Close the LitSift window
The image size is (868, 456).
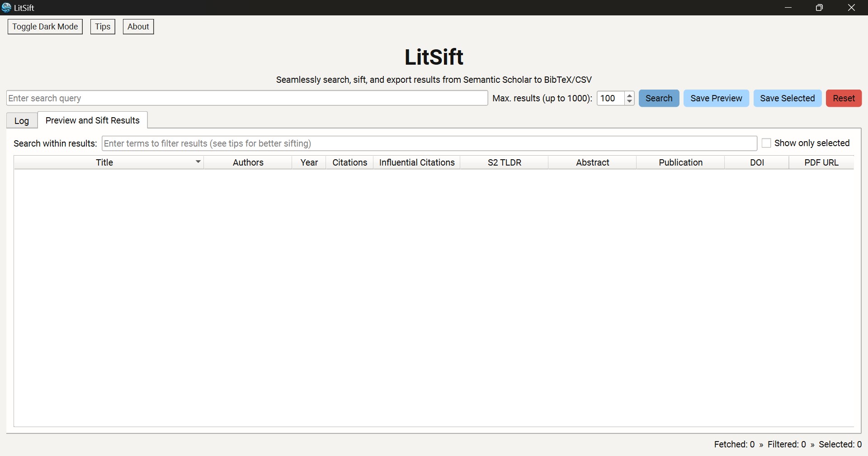851,8
